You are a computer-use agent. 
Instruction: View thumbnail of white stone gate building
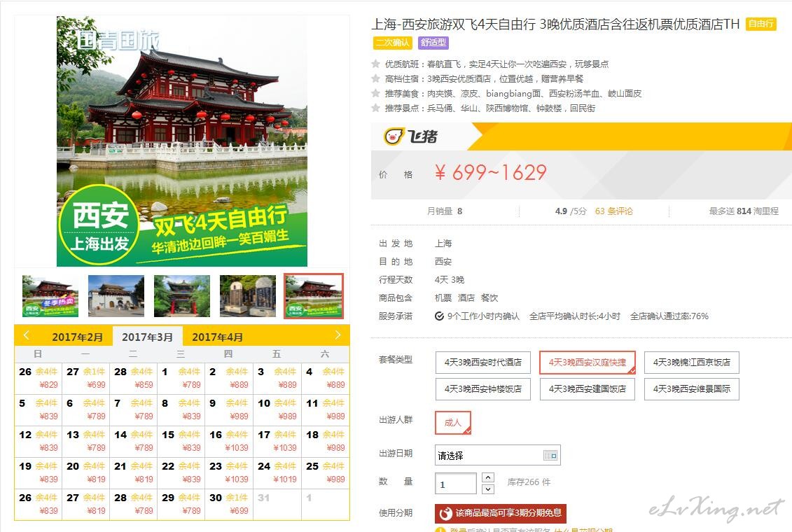pyautogui.click(x=116, y=296)
